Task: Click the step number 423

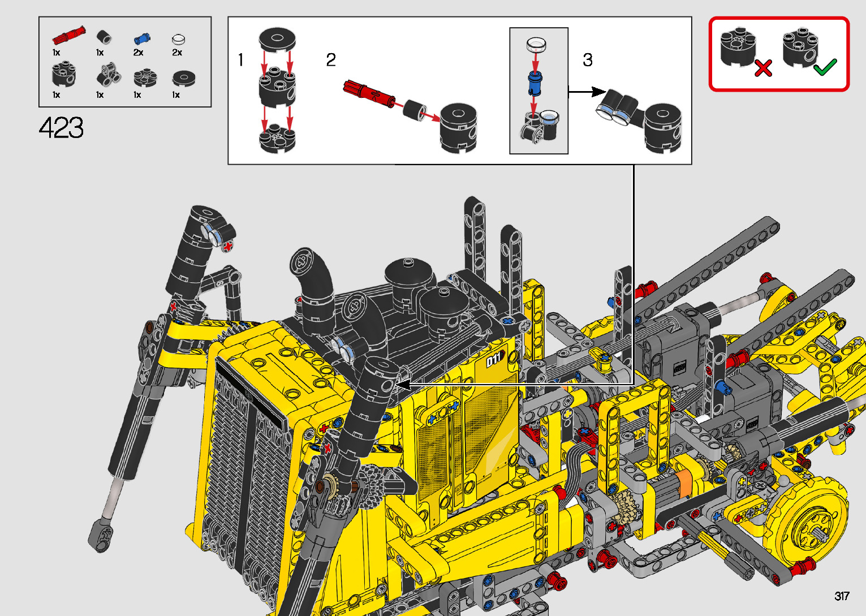Action: (61, 128)
